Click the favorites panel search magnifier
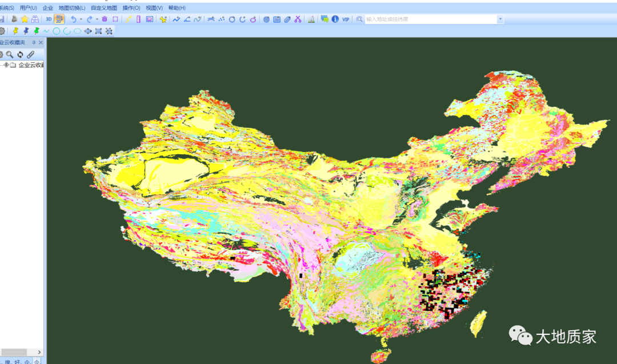Image resolution: width=617 pixels, height=364 pixels. point(10,55)
